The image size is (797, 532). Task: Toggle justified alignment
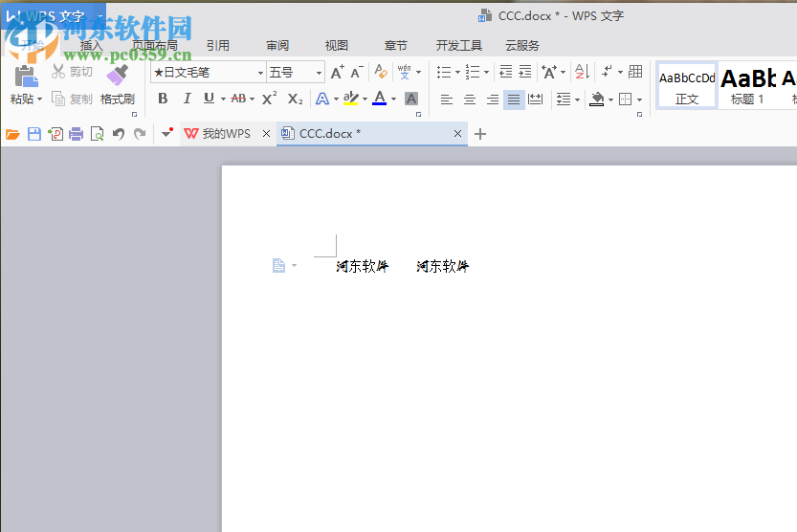[514, 100]
